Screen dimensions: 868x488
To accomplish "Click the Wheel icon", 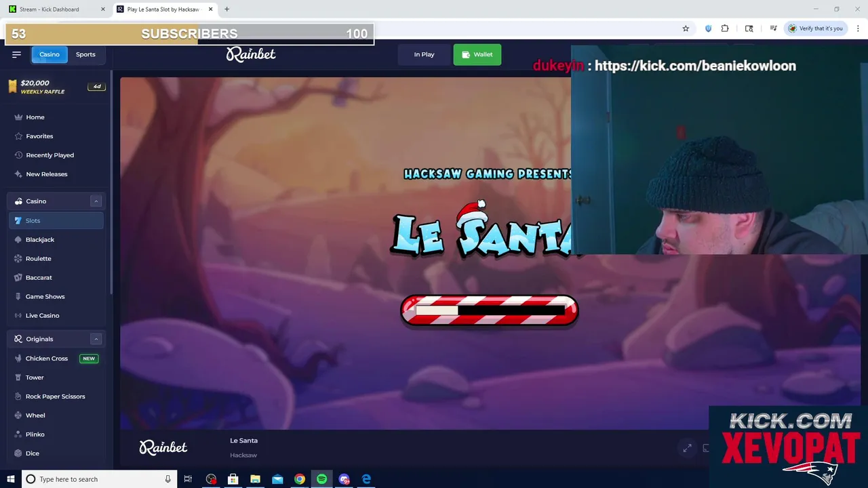I will (x=18, y=415).
